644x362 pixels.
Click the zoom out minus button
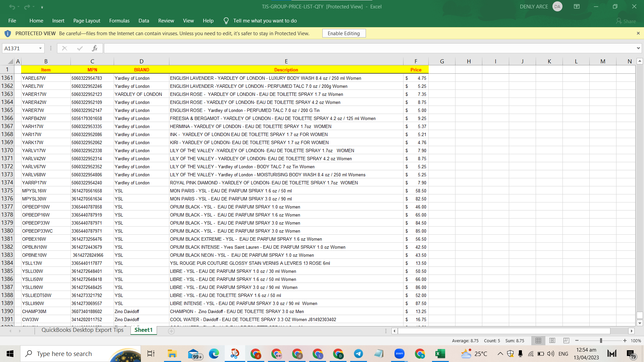coord(577,341)
